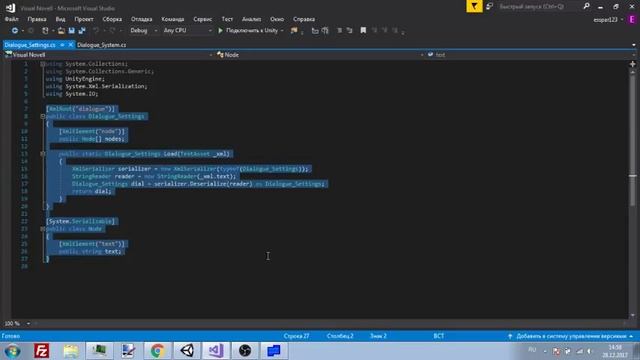Pin the Dialogue_Settings.cs tab

62,45
